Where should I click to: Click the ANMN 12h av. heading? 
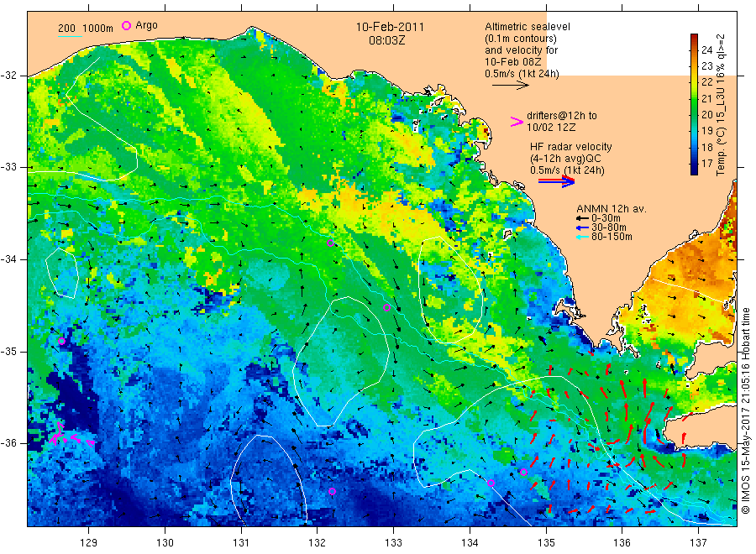point(612,209)
